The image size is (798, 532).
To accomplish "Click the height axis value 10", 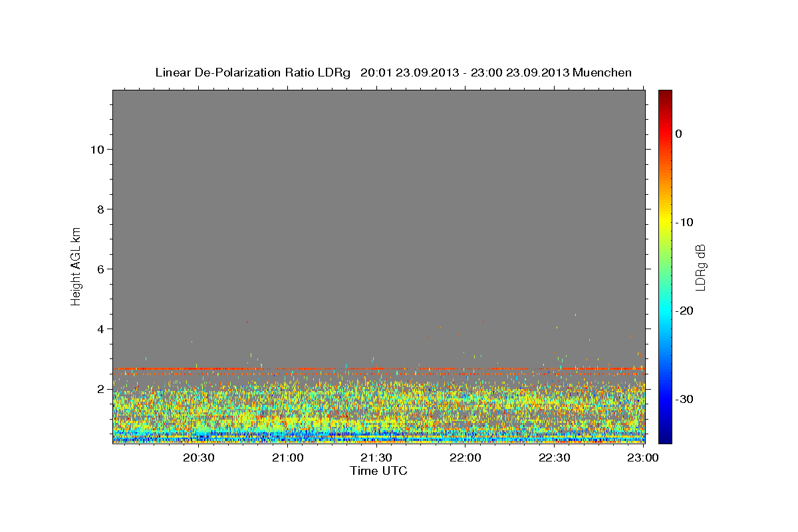I will point(97,150).
